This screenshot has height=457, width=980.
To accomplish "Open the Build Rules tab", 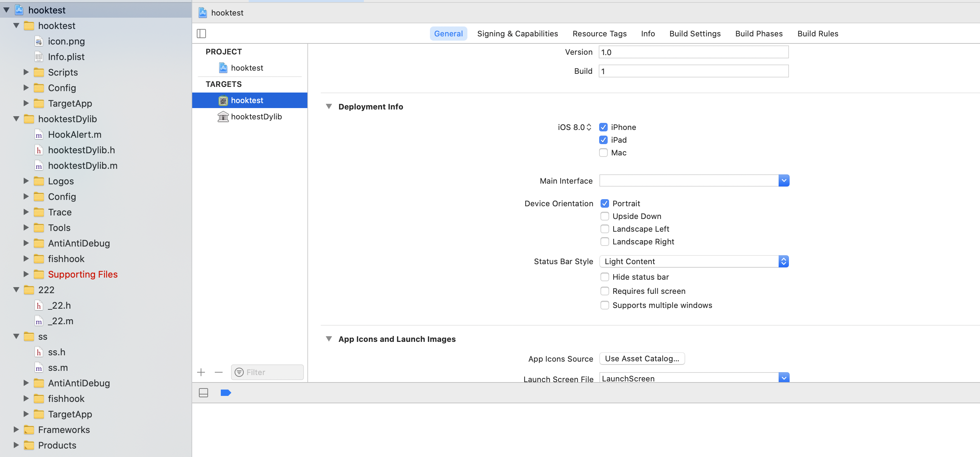I will 817,34.
